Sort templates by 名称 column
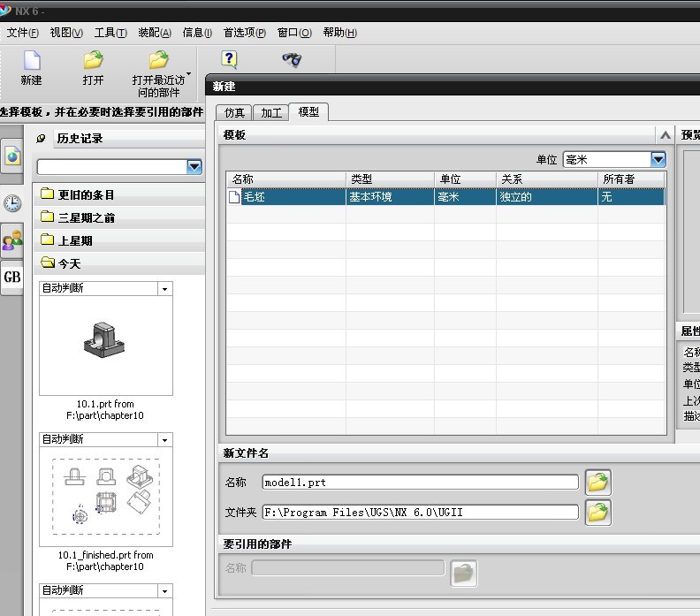Image resolution: width=700 pixels, height=616 pixels. 286,179
